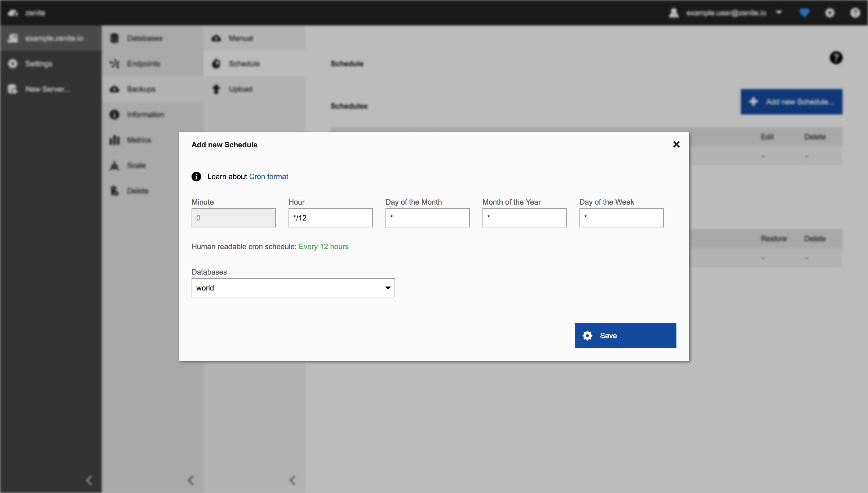The width and height of the screenshot is (868, 493).
Task: Open the Metrics bar chart icon
Action: pyautogui.click(x=115, y=140)
